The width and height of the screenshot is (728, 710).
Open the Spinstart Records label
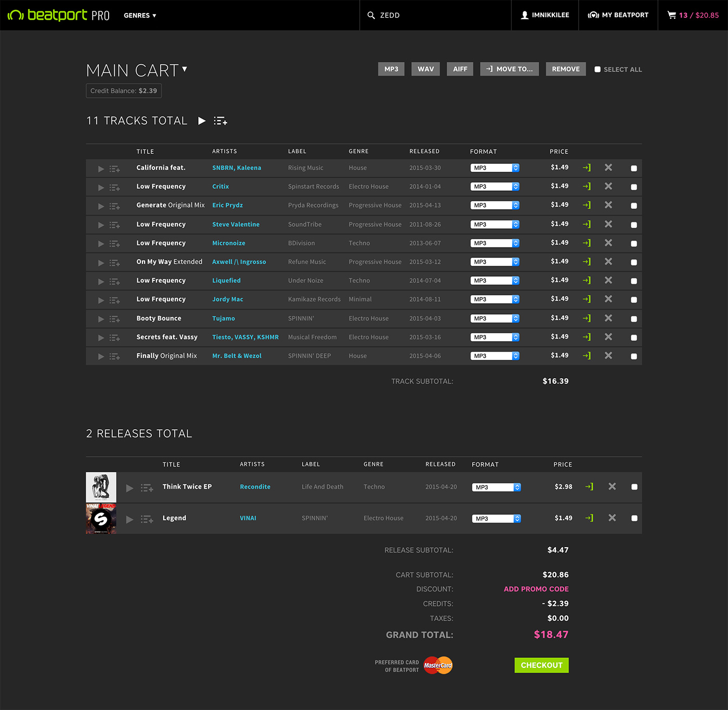(314, 187)
